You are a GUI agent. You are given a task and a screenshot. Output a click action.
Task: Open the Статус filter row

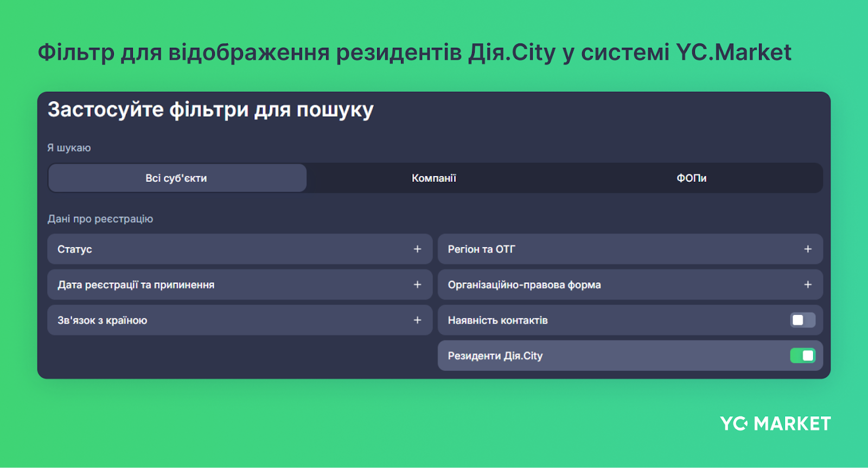(x=240, y=249)
